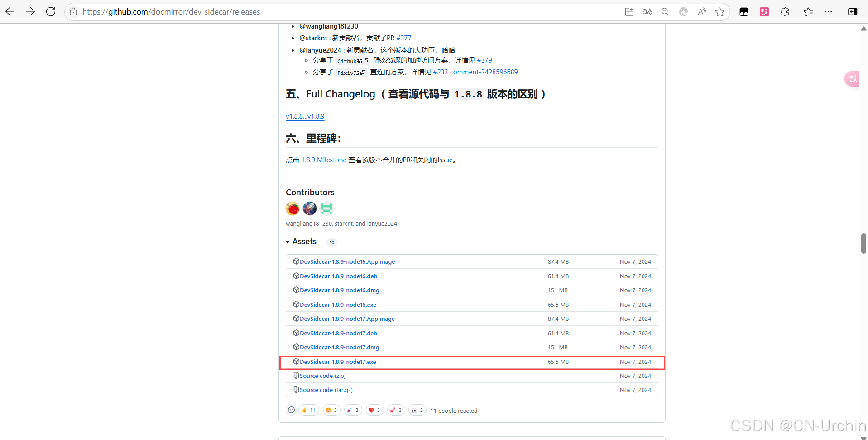Open @lanyue2024 mention link
This screenshot has height=440, width=868.
[320, 50]
